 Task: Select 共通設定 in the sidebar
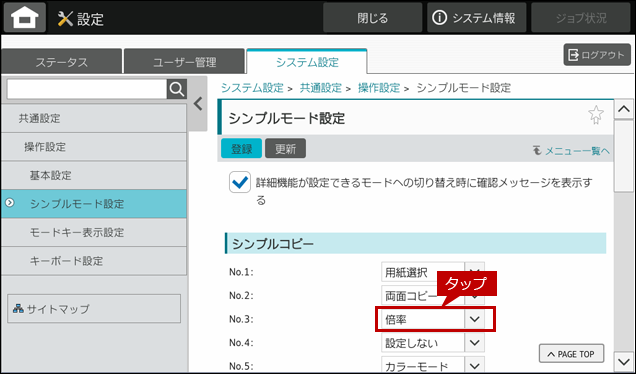point(94,118)
